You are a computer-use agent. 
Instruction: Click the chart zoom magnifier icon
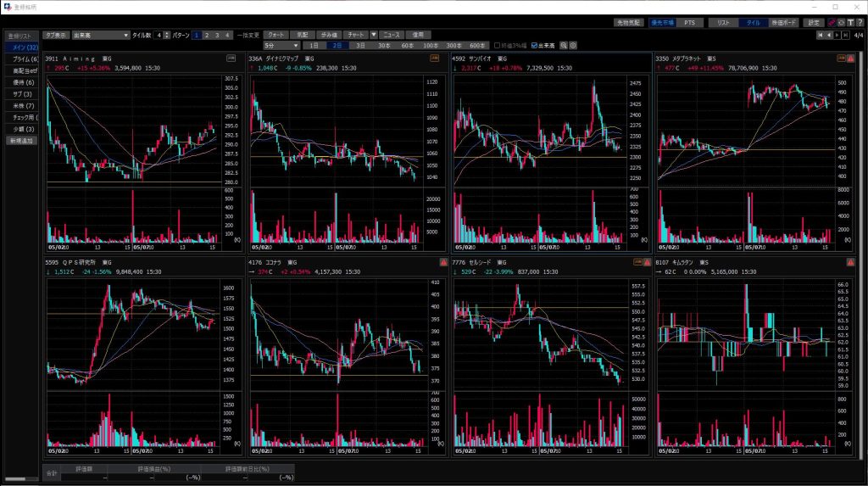[x=564, y=46]
